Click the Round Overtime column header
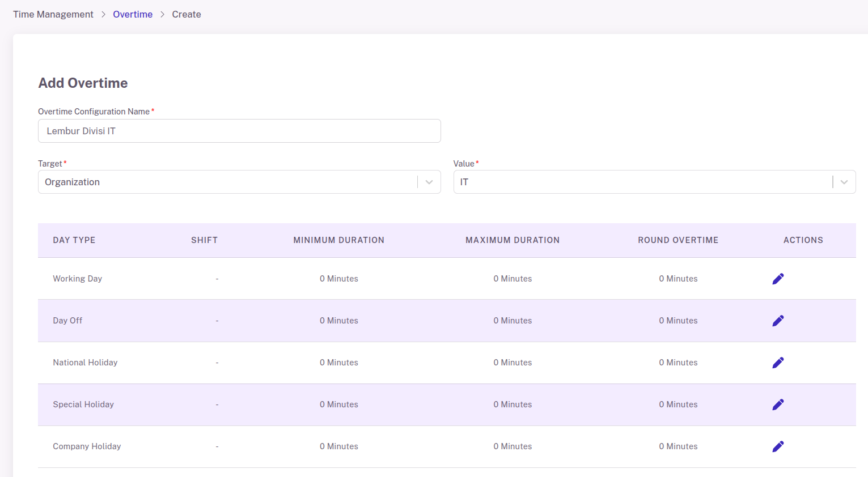868x477 pixels. point(678,240)
